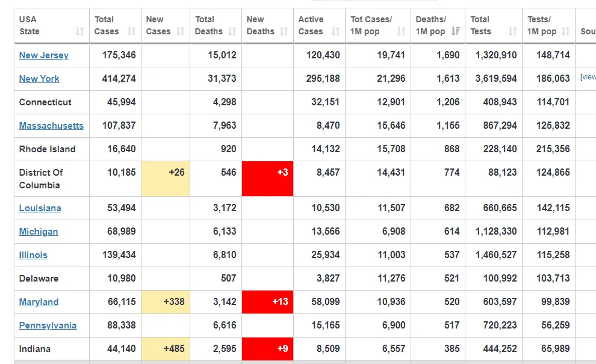Image resolution: width=596 pixels, height=364 pixels.
Task: Click sort icon for Tot Cases/1M pop
Action: pyautogui.click(x=402, y=31)
